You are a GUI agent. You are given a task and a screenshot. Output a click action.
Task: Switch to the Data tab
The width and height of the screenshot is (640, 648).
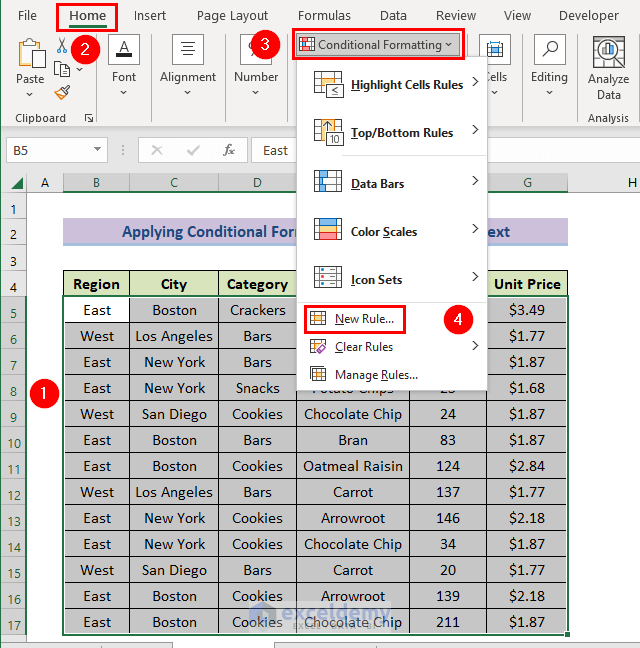pyautogui.click(x=393, y=16)
